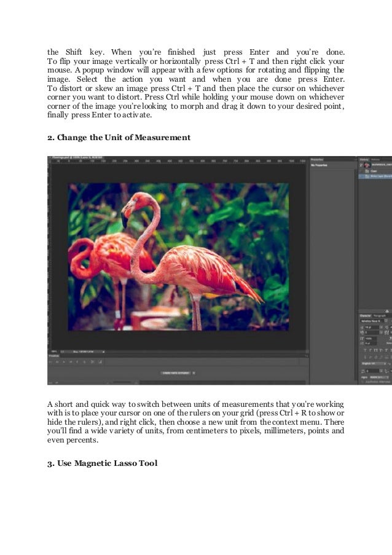392x555 pixels.
Task: Click the Play button in Timeline controls
Action: 64,362
